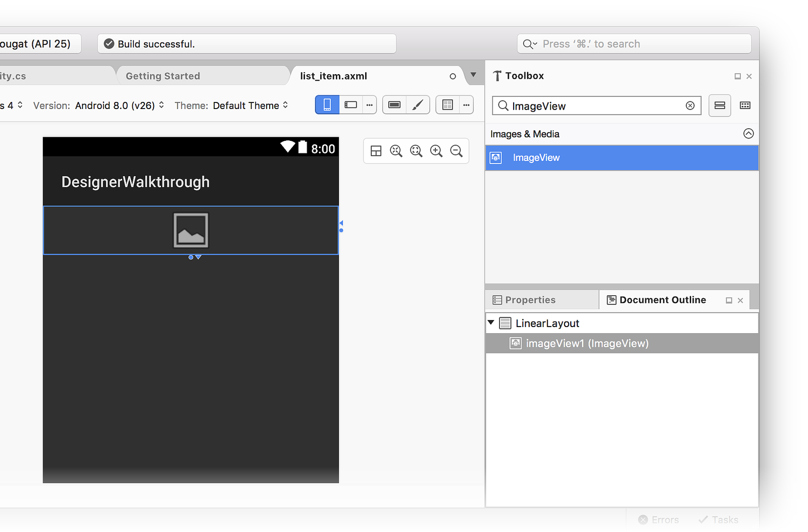Click unsaved indicator on list_item.axml tab

tap(452, 76)
